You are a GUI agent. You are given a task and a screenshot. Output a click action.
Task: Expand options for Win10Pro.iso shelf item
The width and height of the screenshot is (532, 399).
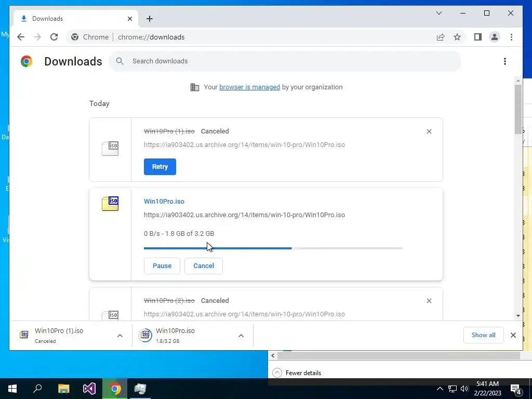pyautogui.click(x=241, y=336)
